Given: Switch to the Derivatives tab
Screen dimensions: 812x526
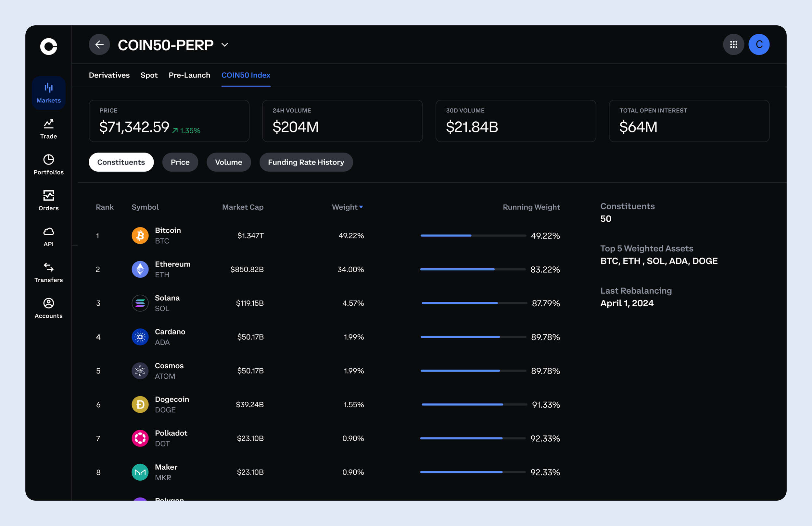Looking at the screenshot, I should tap(109, 75).
